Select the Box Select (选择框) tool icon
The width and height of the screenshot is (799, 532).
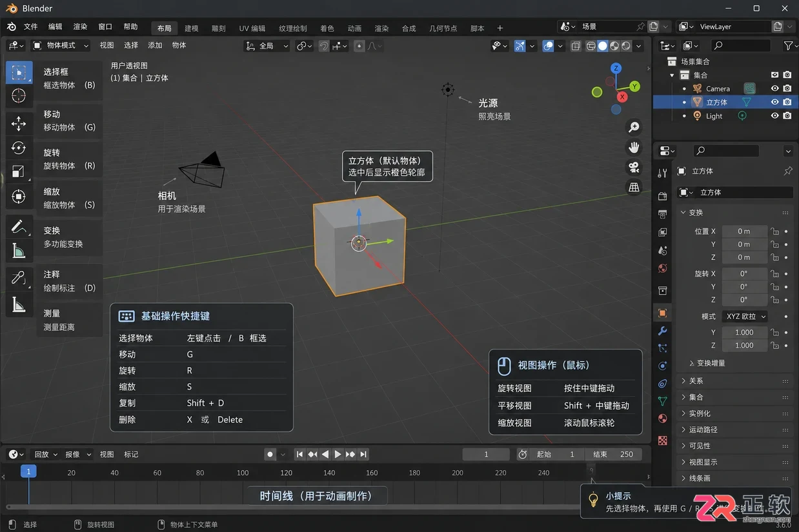tap(19, 72)
